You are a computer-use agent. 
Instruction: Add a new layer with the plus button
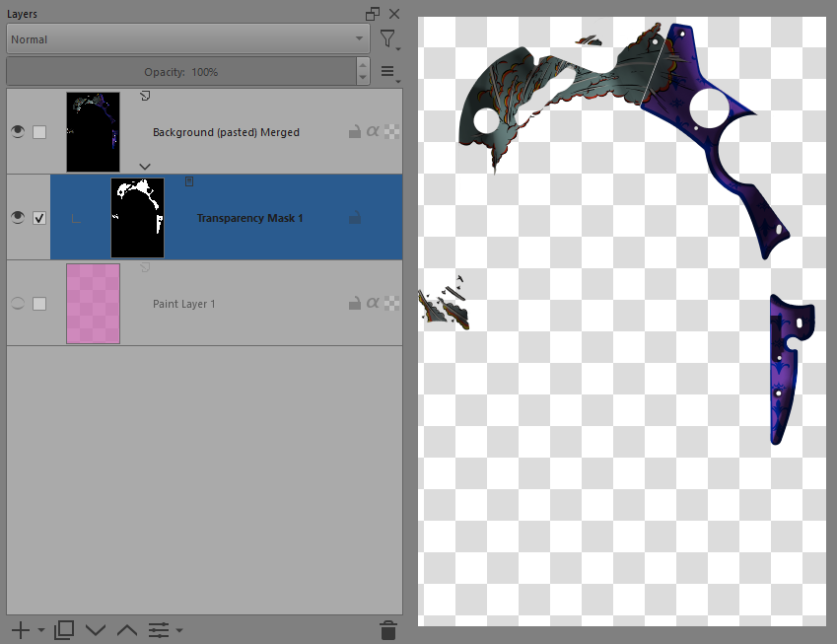tap(21, 630)
